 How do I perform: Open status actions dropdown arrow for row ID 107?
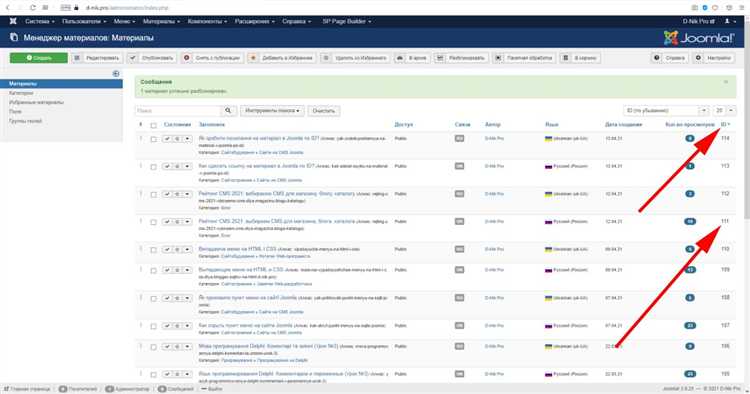pyautogui.click(x=187, y=326)
